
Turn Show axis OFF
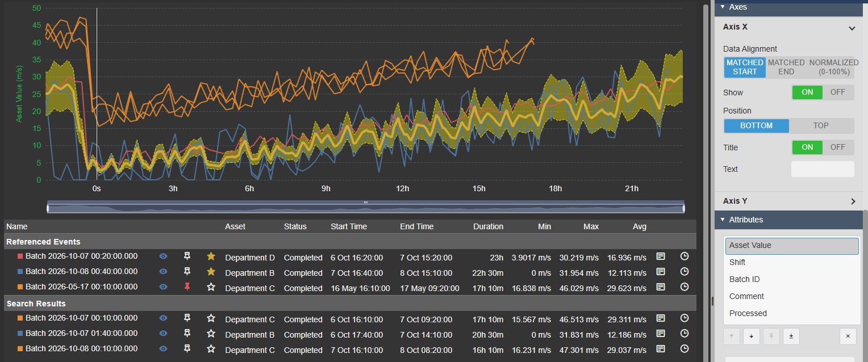[838, 92]
